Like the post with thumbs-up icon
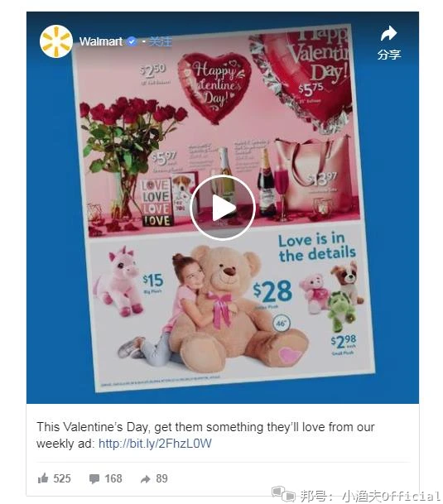This screenshot has width=443, height=504. tap(43, 478)
